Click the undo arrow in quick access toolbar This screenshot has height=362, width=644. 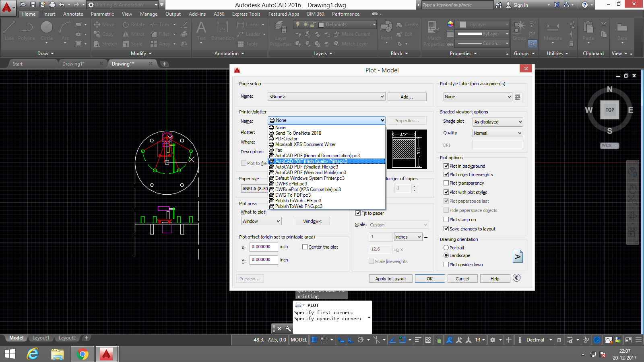[x=62, y=5]
